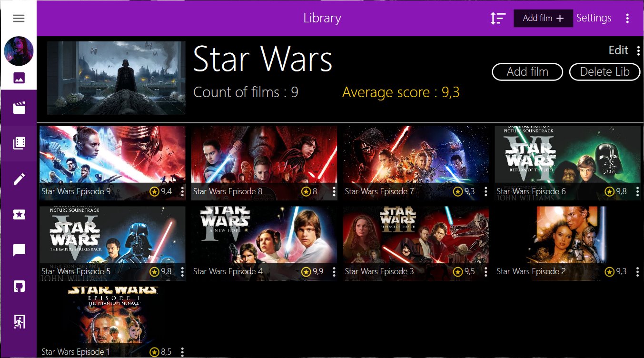Open the chat message sidebar icon
This screenshot has height=358, width=644.
[19, 250]
